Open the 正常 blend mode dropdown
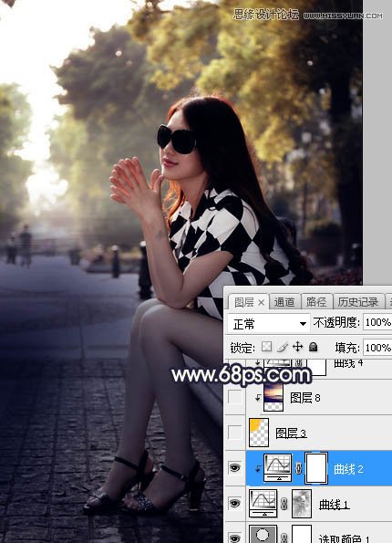392x543 pixels. coord(268,324)
